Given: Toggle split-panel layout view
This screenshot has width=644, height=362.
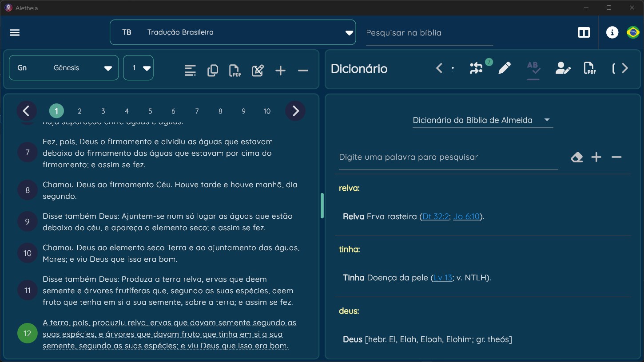Looking at the screenshot, I should pyautogui.click(x=584, y=32).
